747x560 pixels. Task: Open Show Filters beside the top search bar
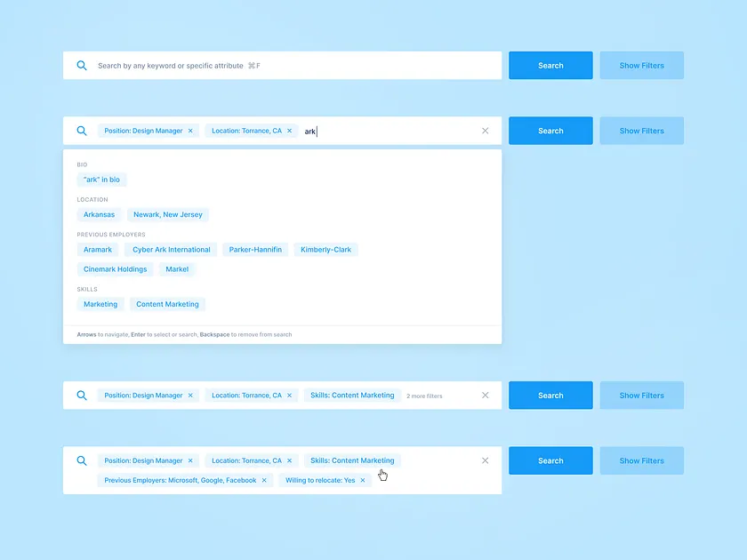click(641, 65)
